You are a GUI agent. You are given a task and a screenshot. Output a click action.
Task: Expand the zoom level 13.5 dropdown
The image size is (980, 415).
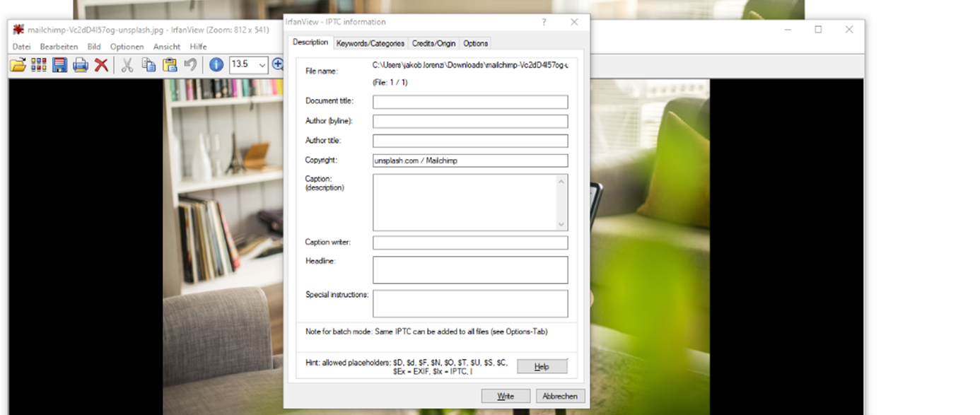tap(262, 65)
